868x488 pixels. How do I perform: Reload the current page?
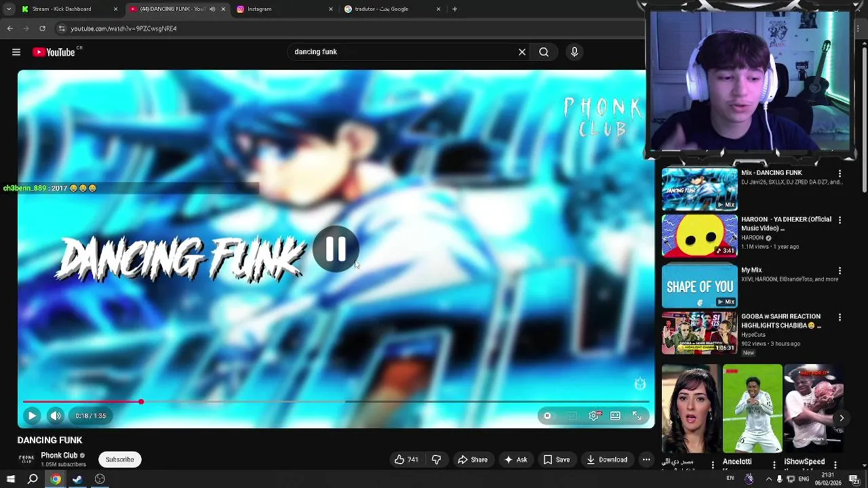point(42,28)
